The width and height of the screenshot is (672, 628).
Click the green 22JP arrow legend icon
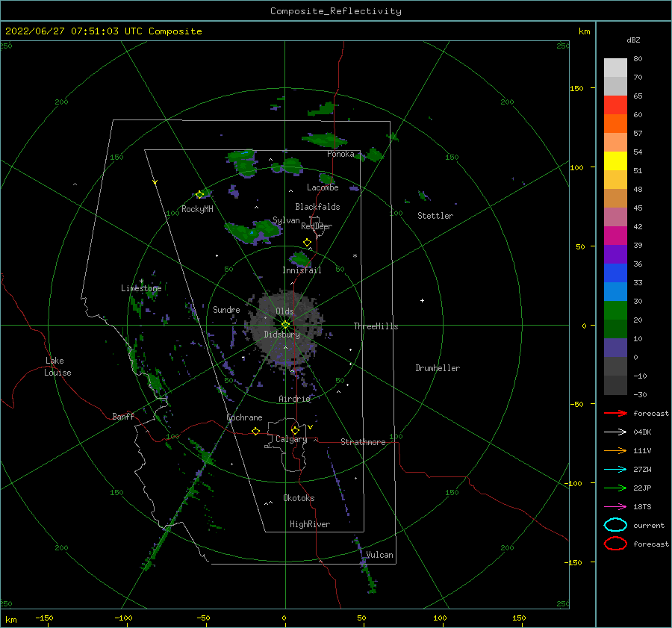coord(615,488)
